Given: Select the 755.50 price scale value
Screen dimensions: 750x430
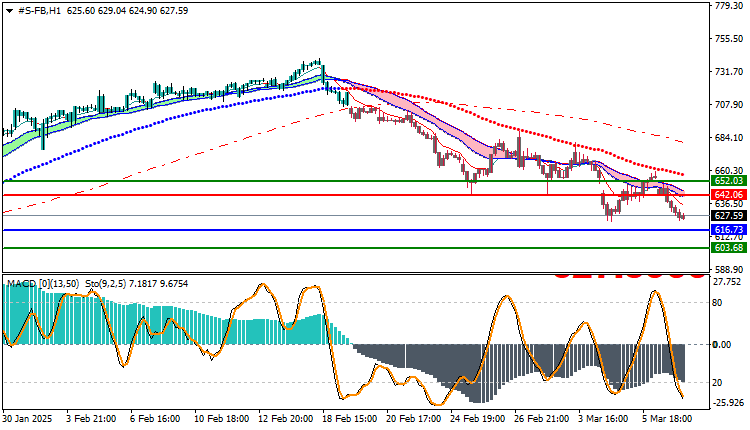Looking at the screenshot, I should 728,39.
